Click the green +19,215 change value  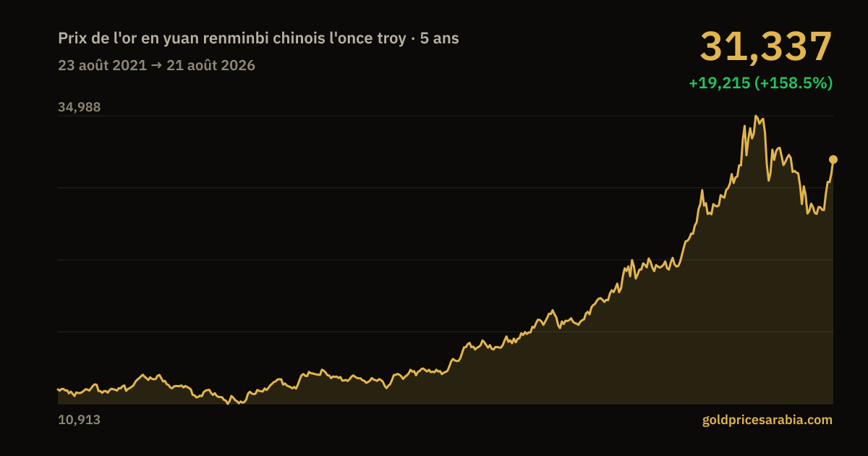(719, 83)
